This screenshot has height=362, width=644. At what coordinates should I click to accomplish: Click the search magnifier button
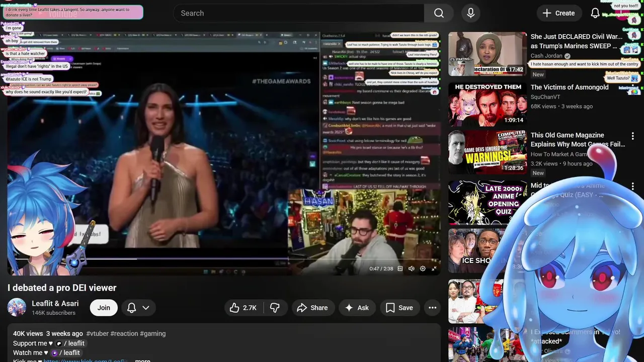pos(439,13)
